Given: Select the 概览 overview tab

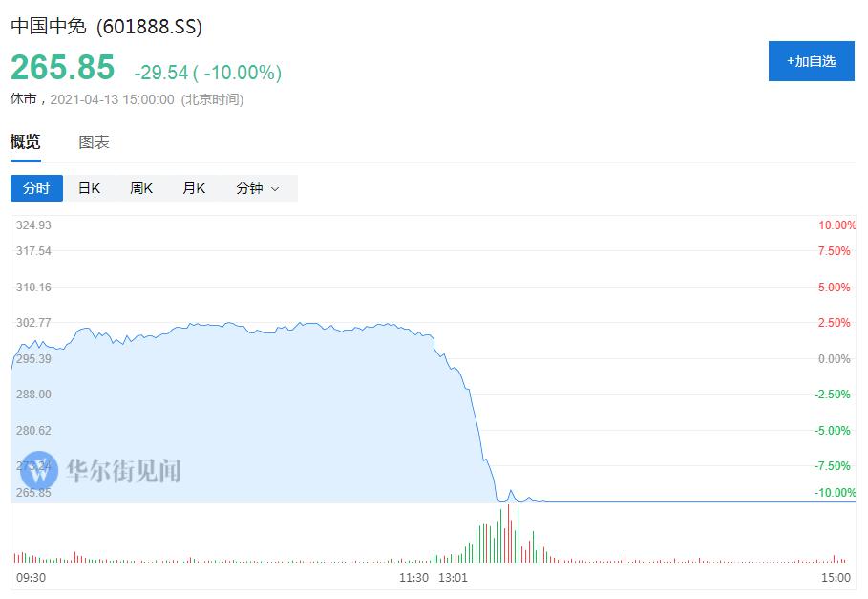Looking at the screenshot, I should click(24, 141).
